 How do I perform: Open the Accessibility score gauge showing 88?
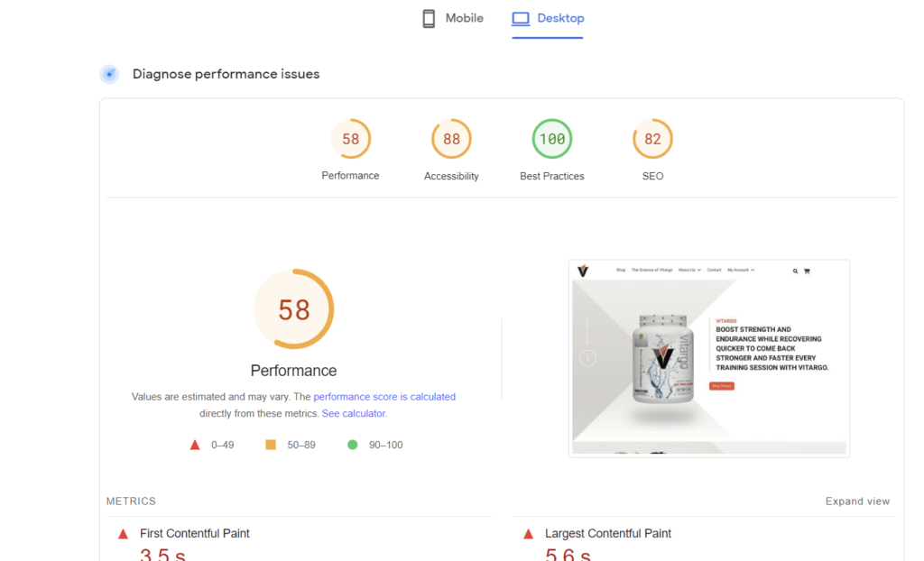point(451,140)
